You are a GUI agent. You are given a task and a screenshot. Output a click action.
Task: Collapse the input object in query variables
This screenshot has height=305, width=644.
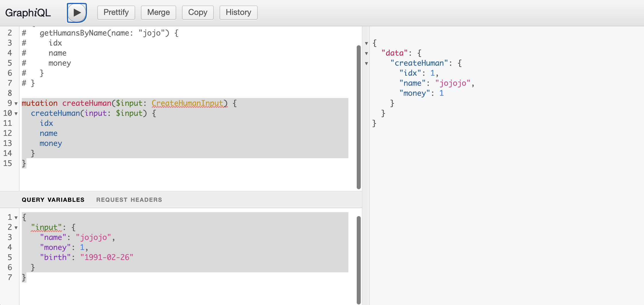(16, 228)
